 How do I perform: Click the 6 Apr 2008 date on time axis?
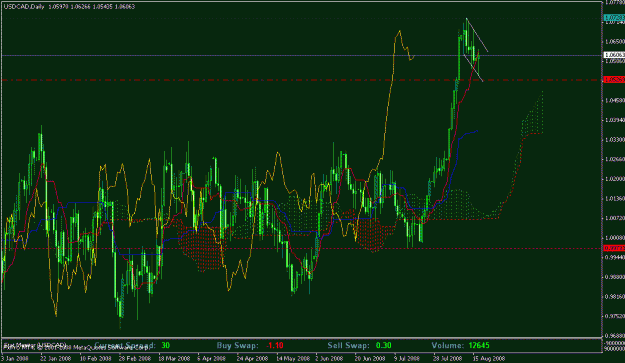pos(211,358)
